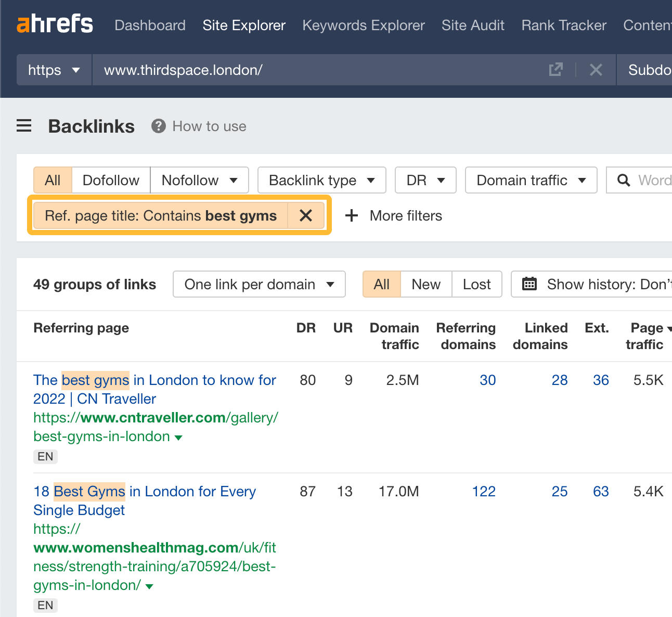Viewport: 672px width, 617px height.
Task: Click the plus icon for More filters
Action: (x=352, y=215)
